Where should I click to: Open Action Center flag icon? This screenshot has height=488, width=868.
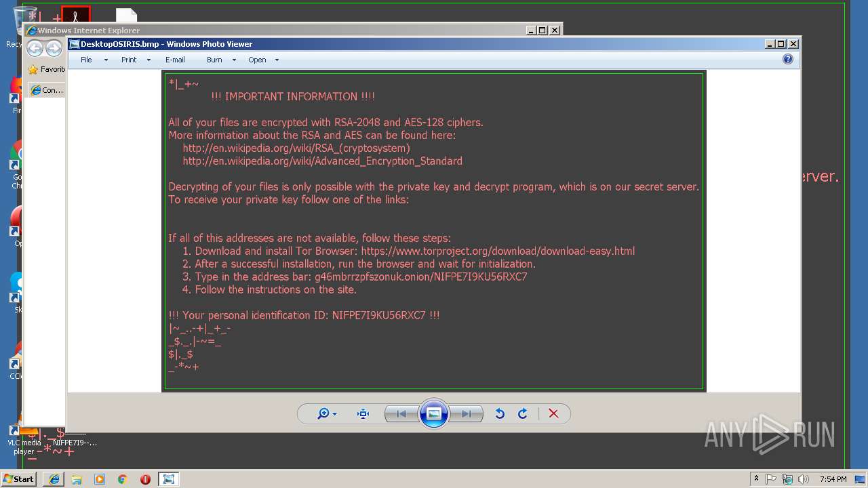coord(771,479)
